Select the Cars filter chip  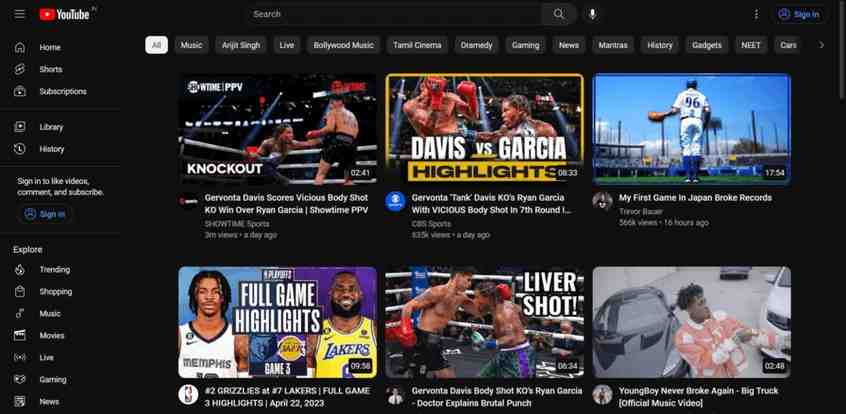tap(788, 45)
